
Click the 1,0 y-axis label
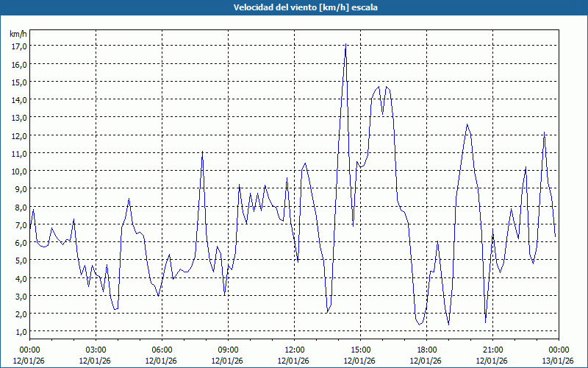18,332
